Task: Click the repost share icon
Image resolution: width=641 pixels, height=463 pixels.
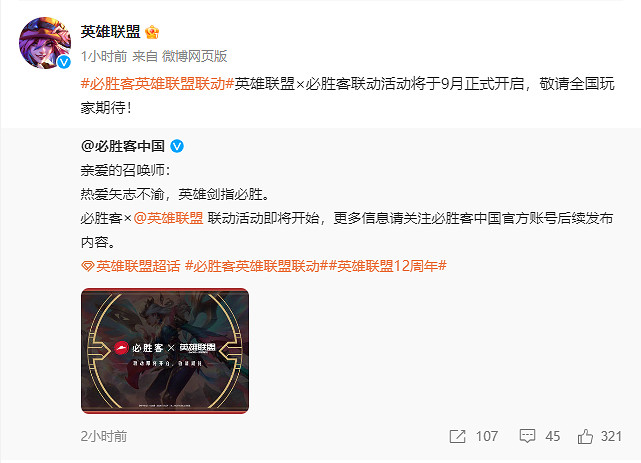Action: pyautogui.click(x=457, y=436)
